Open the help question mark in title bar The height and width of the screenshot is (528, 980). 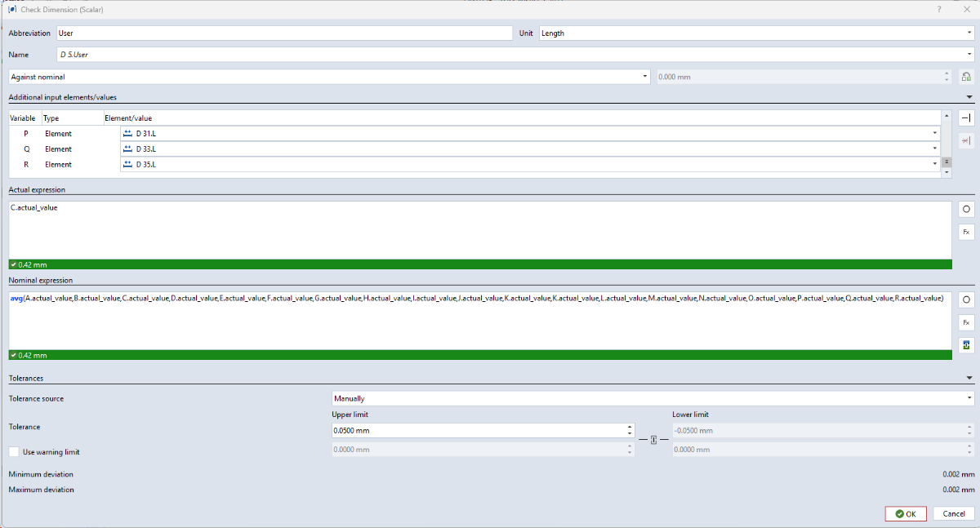[938, 9]
